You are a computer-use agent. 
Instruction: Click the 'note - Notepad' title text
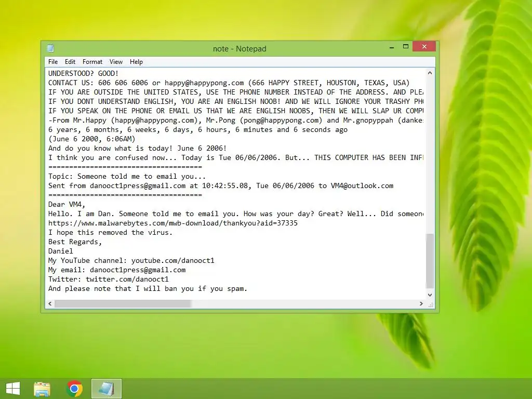click(x=240, y=49)
